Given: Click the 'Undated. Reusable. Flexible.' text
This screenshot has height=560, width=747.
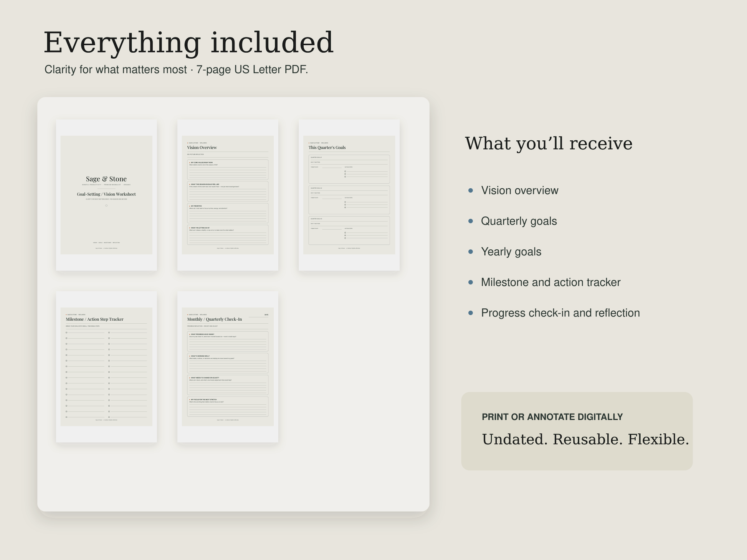Looking at the screenshot, I should click(x=585, y=440).
